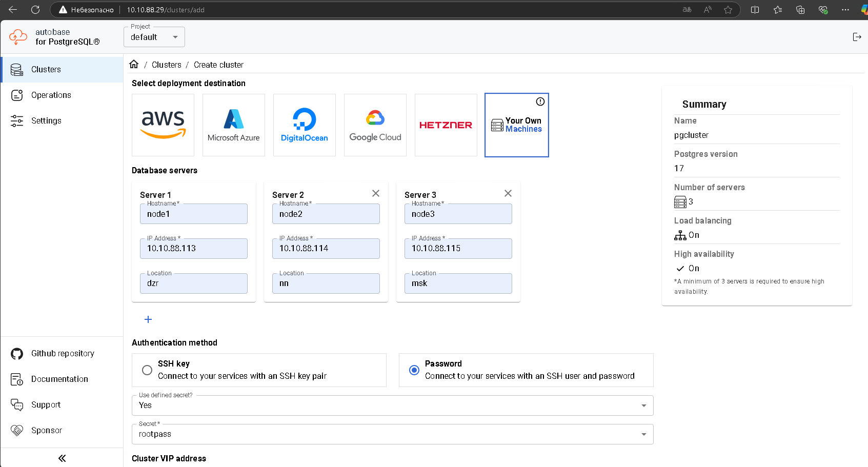868x467 pixels.
Task: Select the Hetzner deployment card
Action: (x=446, y=125)
